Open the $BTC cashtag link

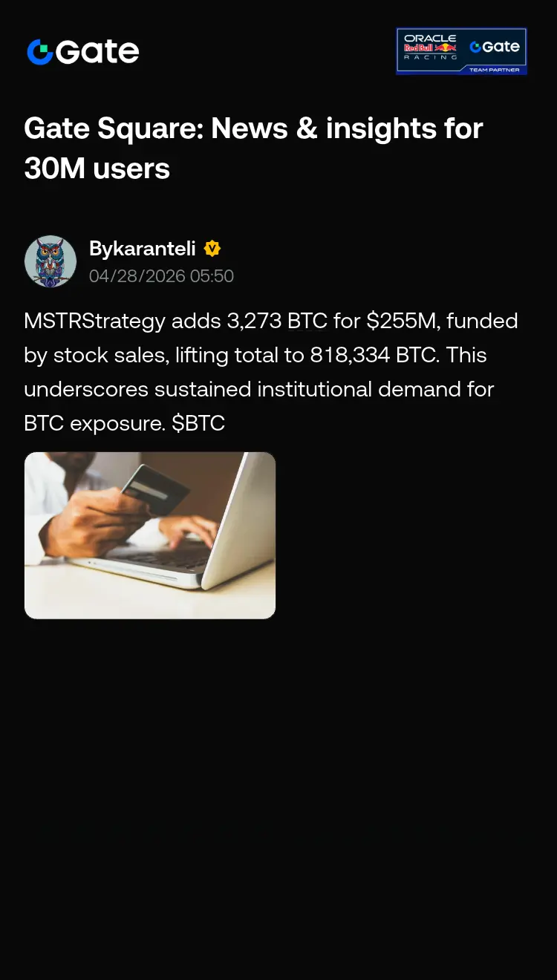198,423
